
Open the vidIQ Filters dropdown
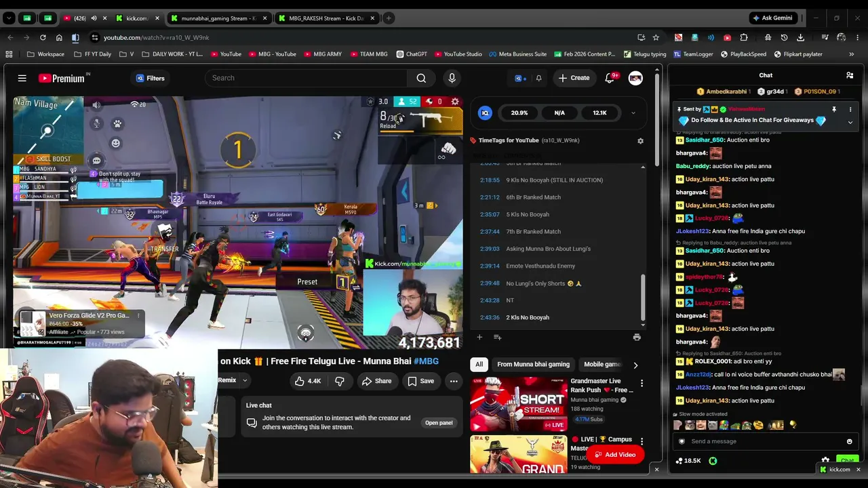(x=150, y=78)
